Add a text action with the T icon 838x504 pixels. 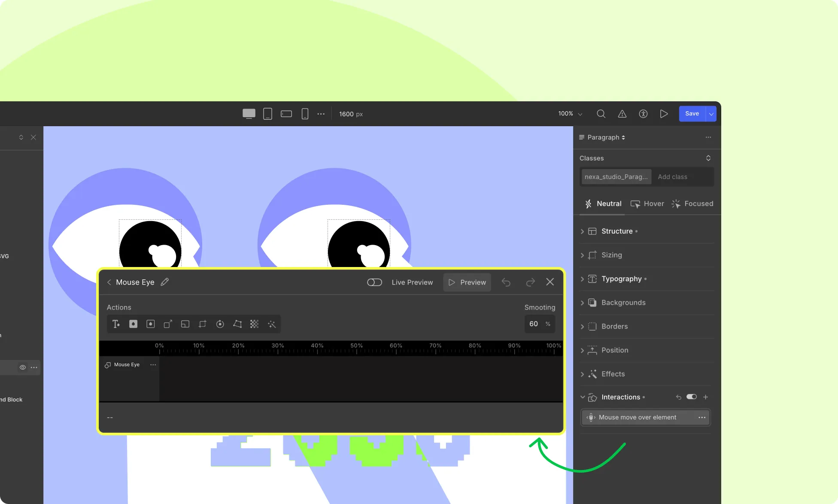pos(116,324)
